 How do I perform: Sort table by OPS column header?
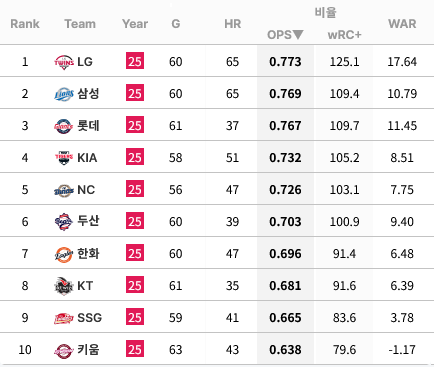285,35
